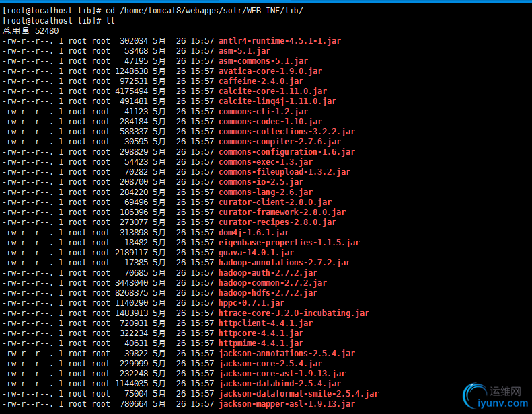Select file size 1483913 of htrace-core
Screen dimensions: 532x414
[x=132, y=313]
